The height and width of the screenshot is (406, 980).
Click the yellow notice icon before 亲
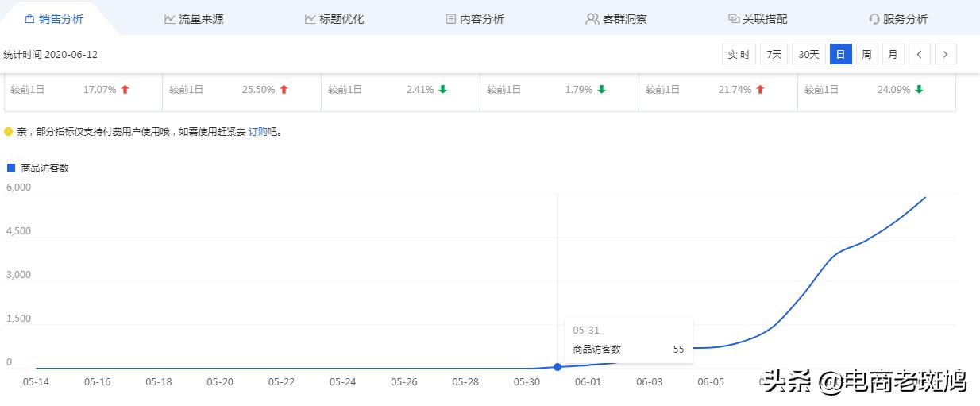click(x=9, y=132)
